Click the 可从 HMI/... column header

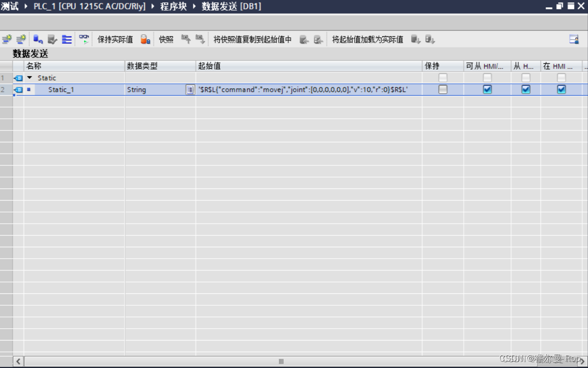(x=488, y=66)
